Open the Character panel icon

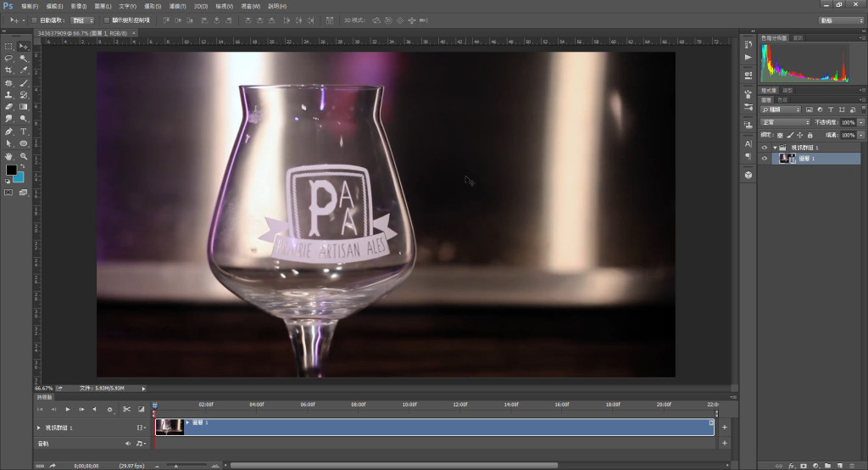748,143
